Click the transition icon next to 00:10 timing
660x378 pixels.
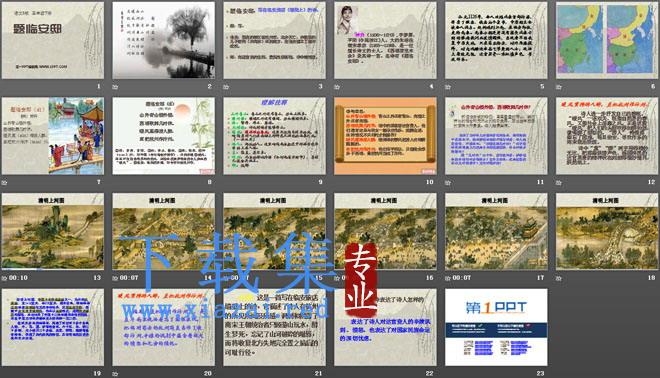(x=4, y=278)
